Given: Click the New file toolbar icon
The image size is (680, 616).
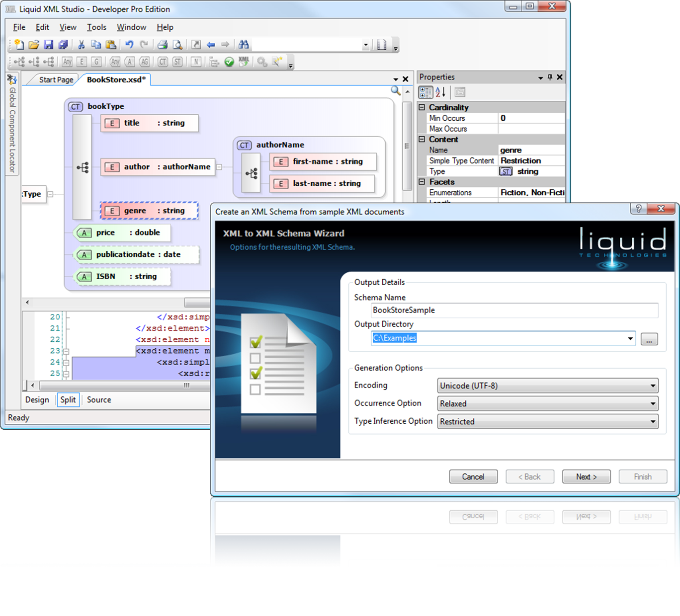Looking at the screenshot, I should coord(19,45).
